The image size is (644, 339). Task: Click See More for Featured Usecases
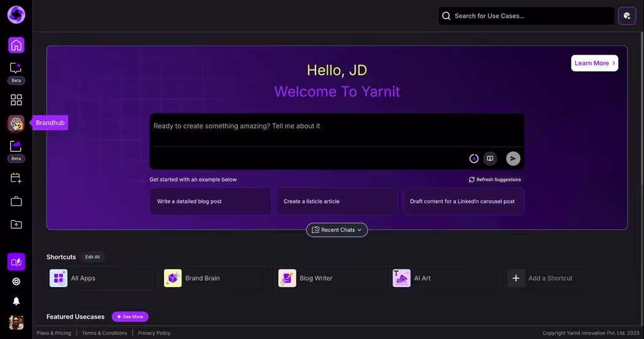pyautogui.click(x=130, y=317)
